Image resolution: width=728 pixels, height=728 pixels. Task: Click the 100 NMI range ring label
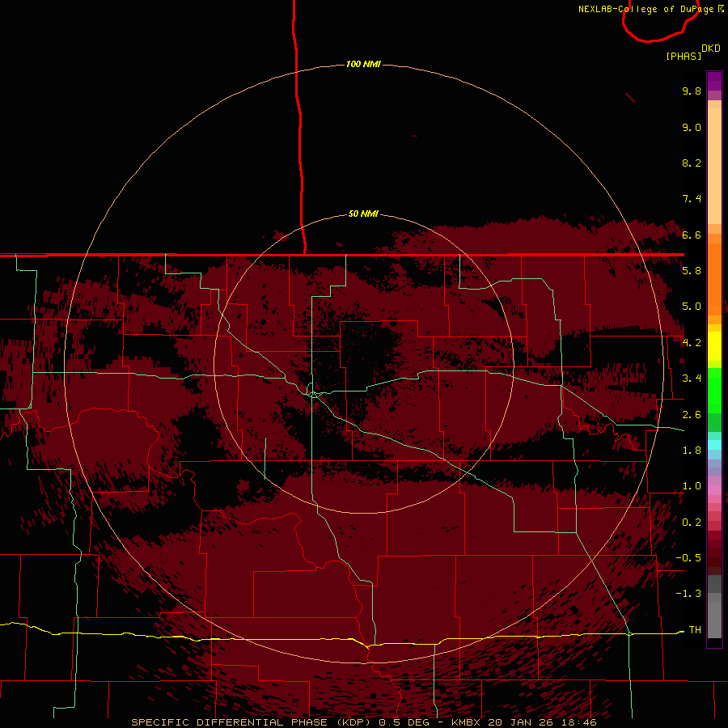click(x=363, y=64)
